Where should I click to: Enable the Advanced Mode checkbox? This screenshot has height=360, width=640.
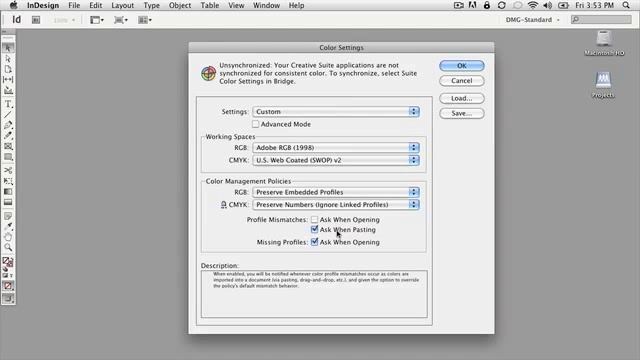pos(256,124)
